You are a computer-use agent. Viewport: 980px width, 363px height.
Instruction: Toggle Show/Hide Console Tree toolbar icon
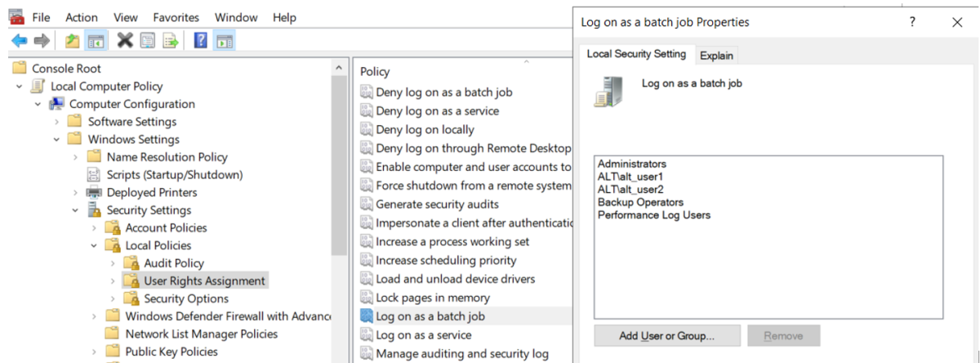click(x=95, y=40)
